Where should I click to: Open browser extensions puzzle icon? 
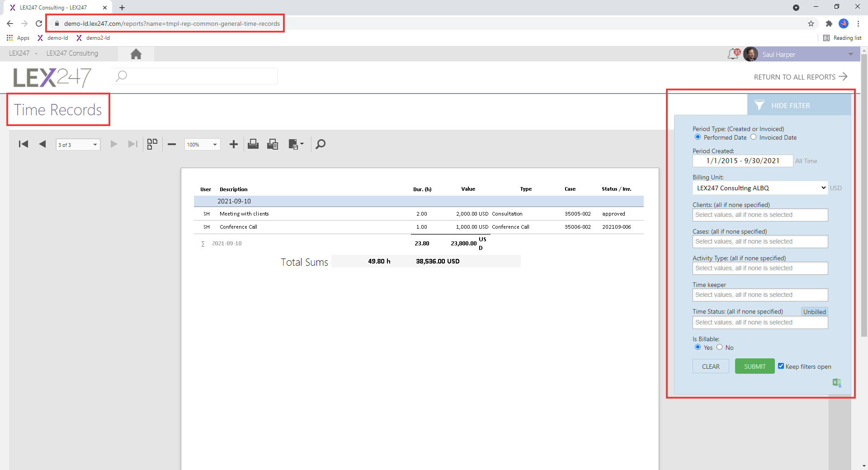(x=829, y=23)
